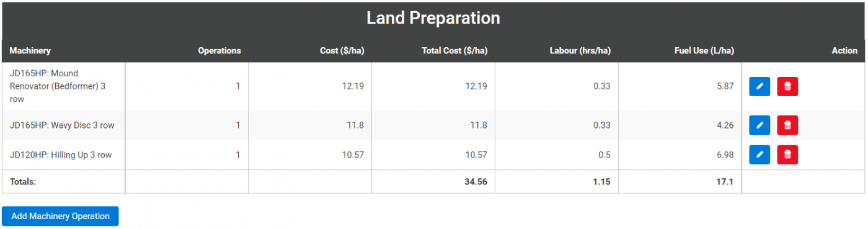Select the Cost ($/ha) column header
Screen dimensions: 868x229
coord(342,51)
